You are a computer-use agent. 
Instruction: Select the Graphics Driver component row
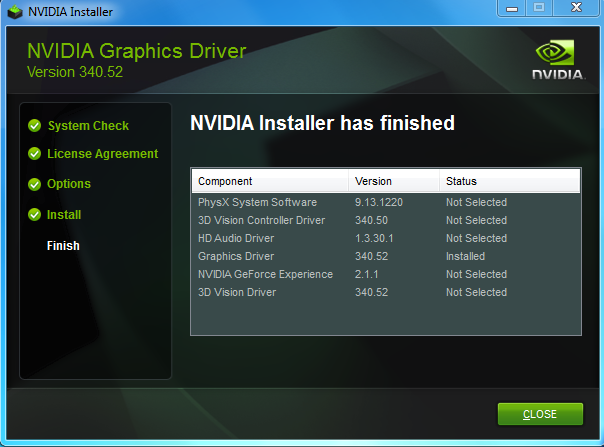386,256
